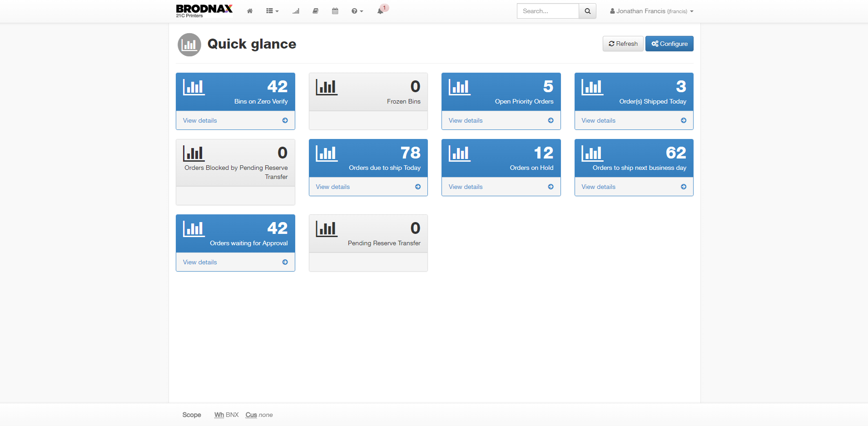The height and width of the screenshot is (426, 868).
Task: Open the Jonathan Francis user menu
Action: (651, 11)
